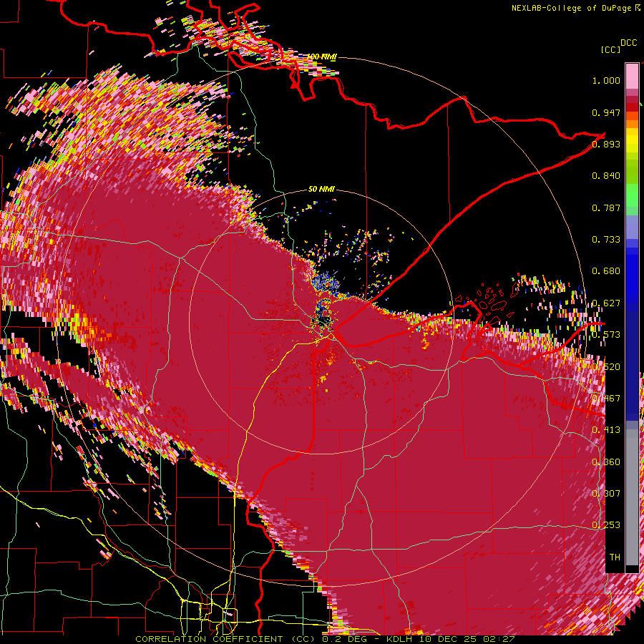
Task: Click the CORRELATION COEFFICIENT (CC) caption text
Action: click(225, 639)
